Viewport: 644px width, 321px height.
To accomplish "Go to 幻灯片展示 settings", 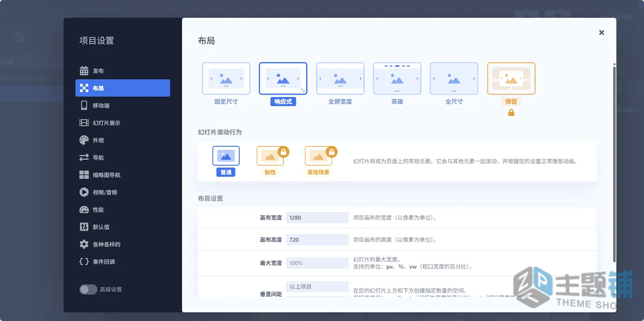I will pyautogui.click(x=123, y=123).
